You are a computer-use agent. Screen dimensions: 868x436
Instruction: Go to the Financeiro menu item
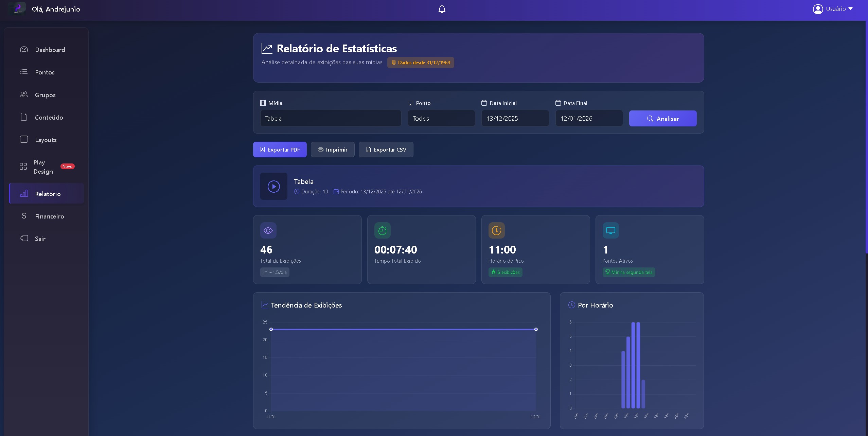(x=49, y=216)
